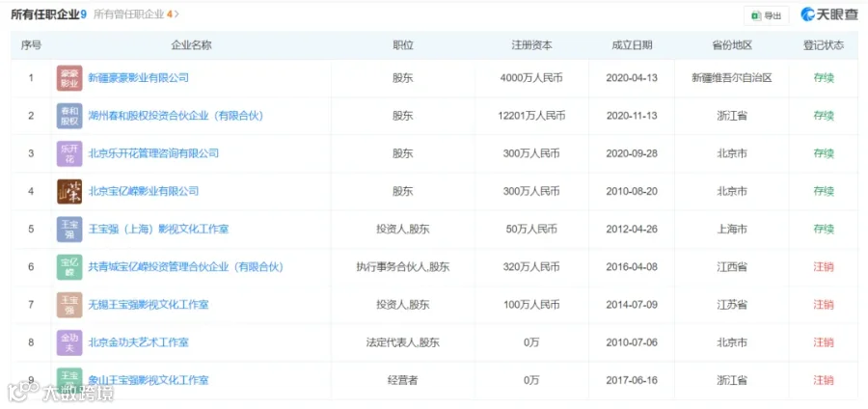The height and width of the screenshot is (409, 868).
Task: Click the 注册资本 column header
Action: pyautogui.click(x=531, y=45)
